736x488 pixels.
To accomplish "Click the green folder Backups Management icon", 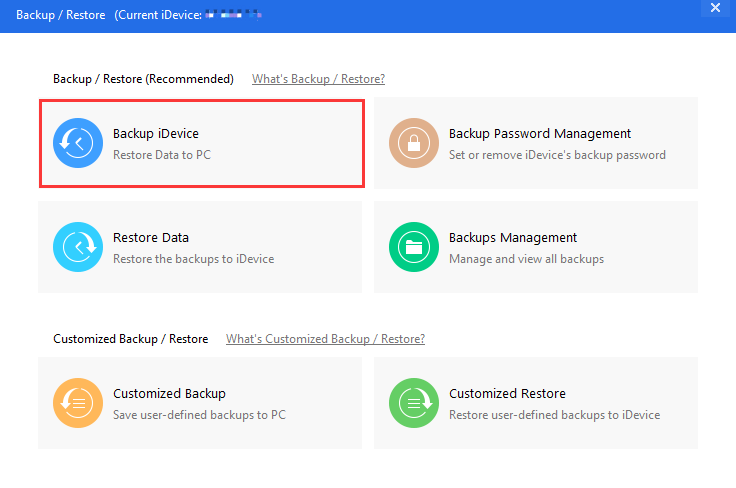I will 414,247.
